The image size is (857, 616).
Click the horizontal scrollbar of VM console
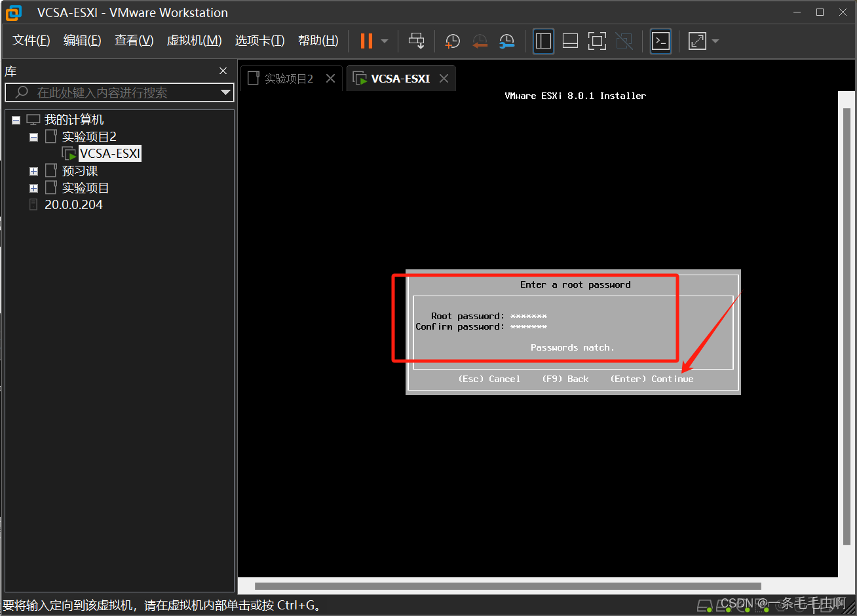508,586
